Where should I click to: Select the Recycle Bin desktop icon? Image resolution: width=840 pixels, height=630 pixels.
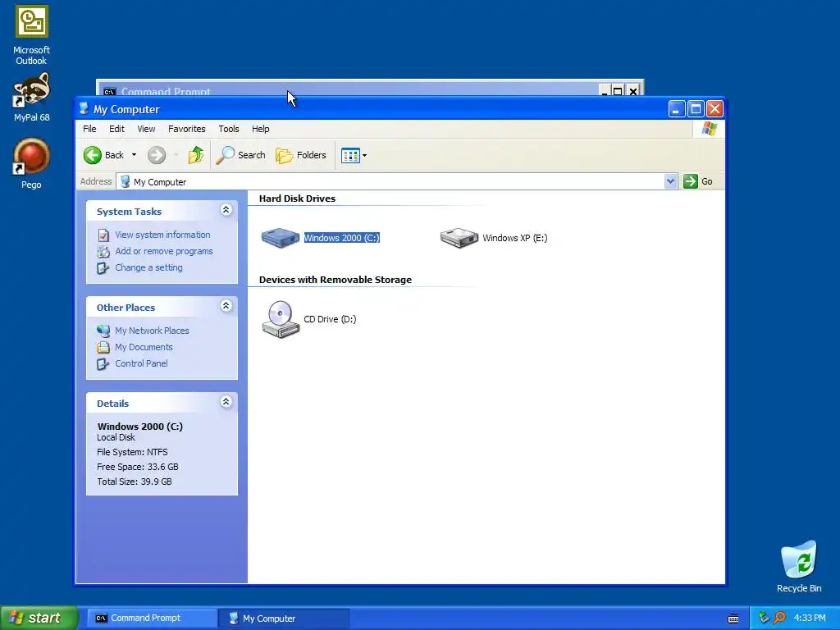coord(799,559)
